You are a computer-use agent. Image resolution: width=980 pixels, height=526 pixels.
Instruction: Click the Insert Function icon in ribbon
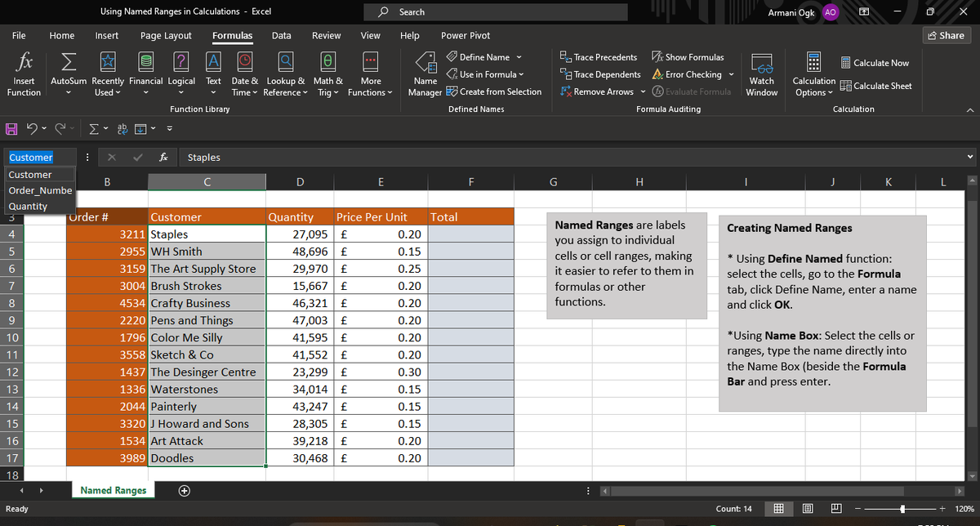click(x=24, y=61)
